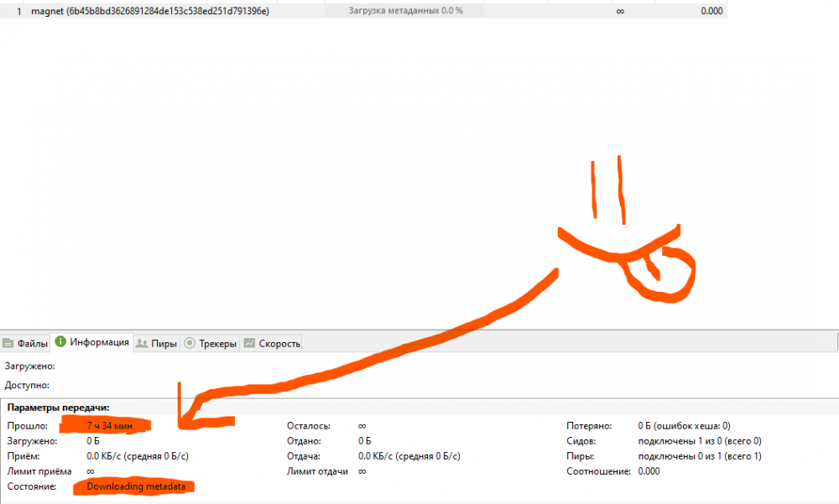Viewport: 839px width, 504px height.
Task: Click the Скорость chart icon
Action: click(249, 343)
